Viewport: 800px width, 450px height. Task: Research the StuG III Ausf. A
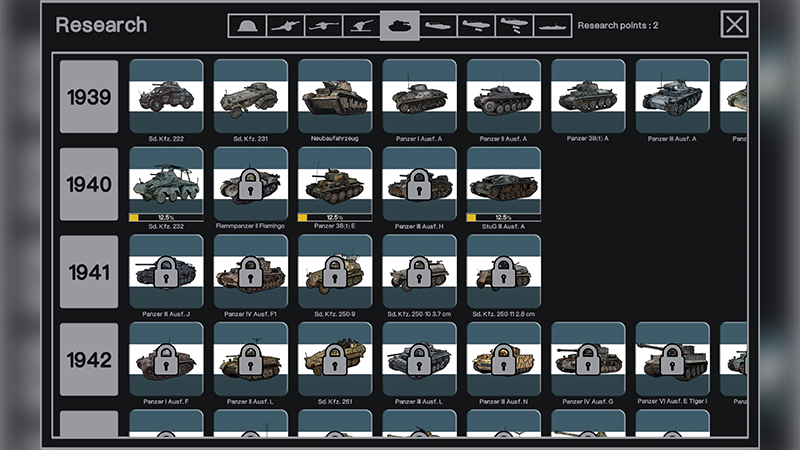click(504, 184)
